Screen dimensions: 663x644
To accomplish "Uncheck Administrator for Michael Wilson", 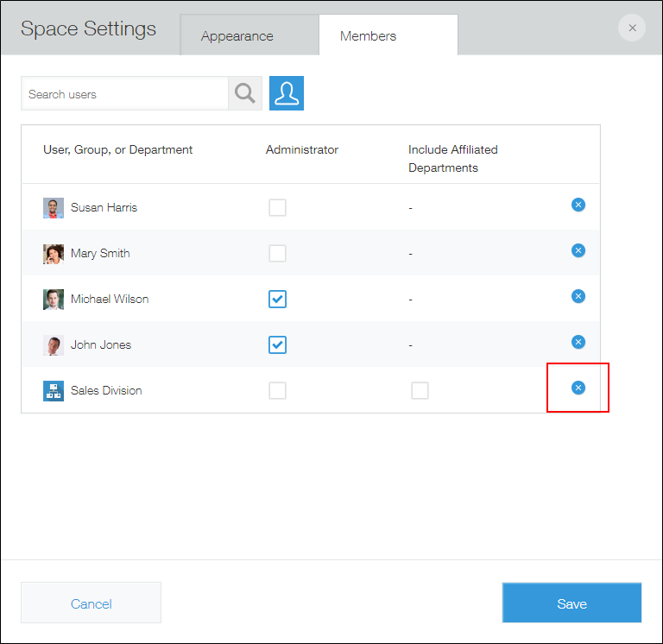I will 277,299.
